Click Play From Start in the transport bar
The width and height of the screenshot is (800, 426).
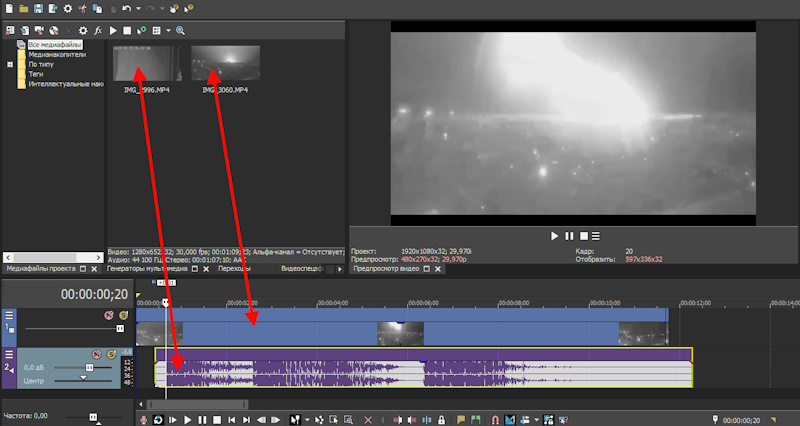click(x=173, y=420)
